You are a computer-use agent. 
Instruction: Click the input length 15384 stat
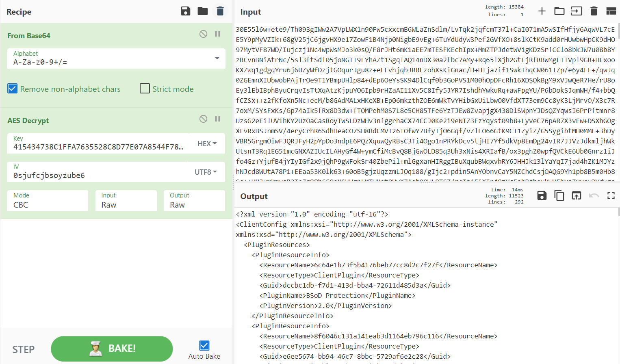(504, 7)
